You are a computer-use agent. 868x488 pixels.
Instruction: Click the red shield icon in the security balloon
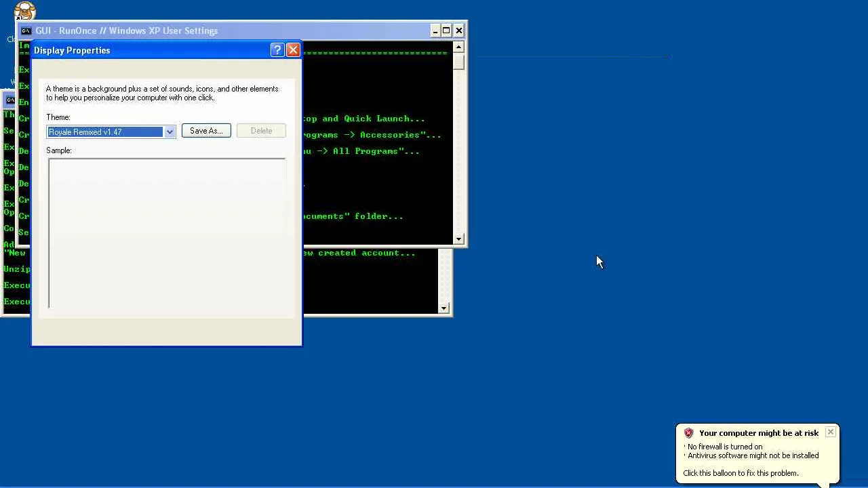coord(688,433)
